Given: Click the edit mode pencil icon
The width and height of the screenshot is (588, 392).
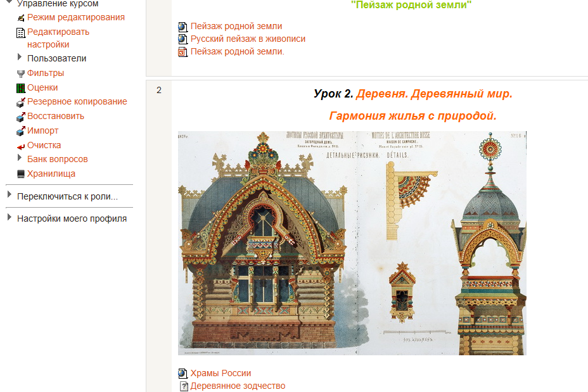Looking at the screenshot, I should 21,18.
